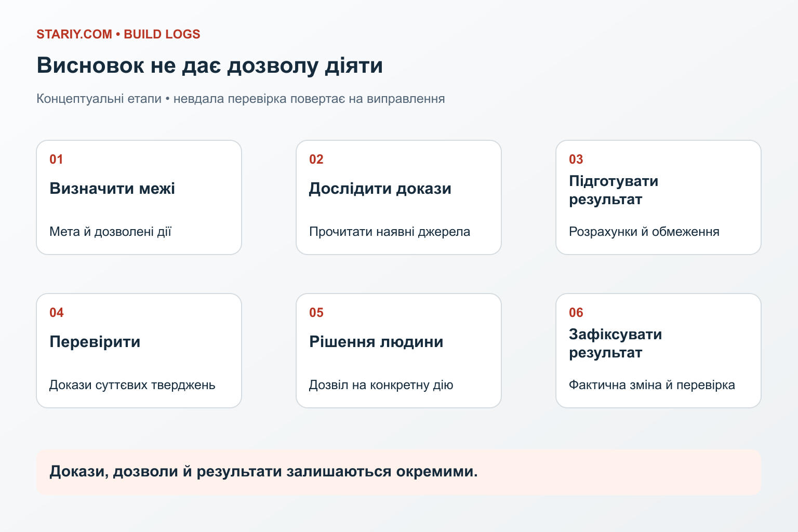
Task: Click the step number "02"
Action: coord(316,159)
